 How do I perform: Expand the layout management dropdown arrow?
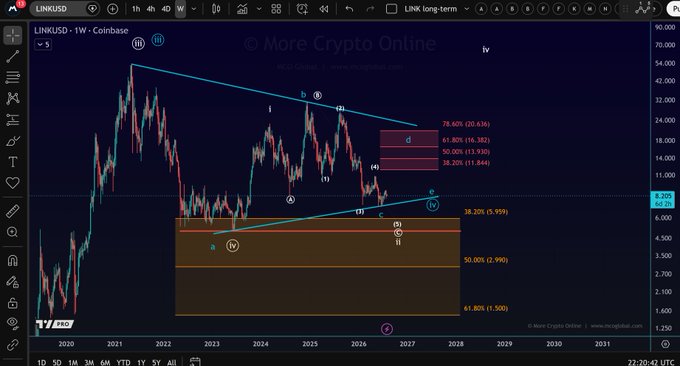point(467,9)
